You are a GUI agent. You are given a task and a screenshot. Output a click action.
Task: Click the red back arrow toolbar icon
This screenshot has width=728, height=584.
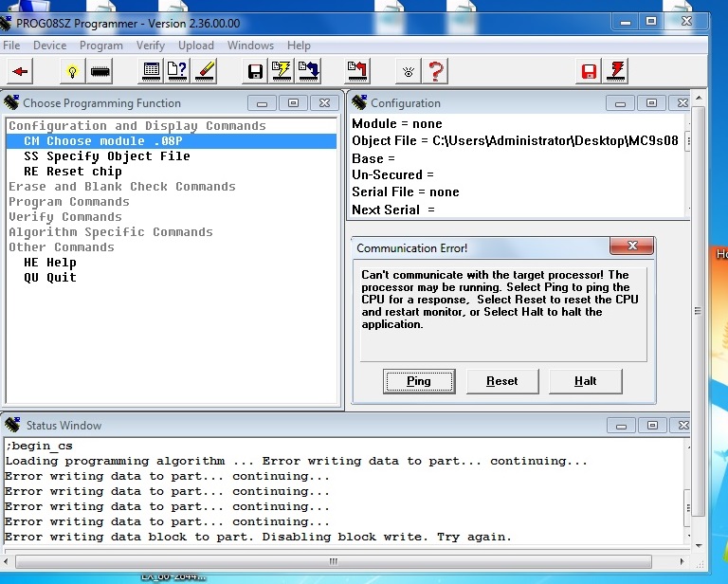point(21,71)
